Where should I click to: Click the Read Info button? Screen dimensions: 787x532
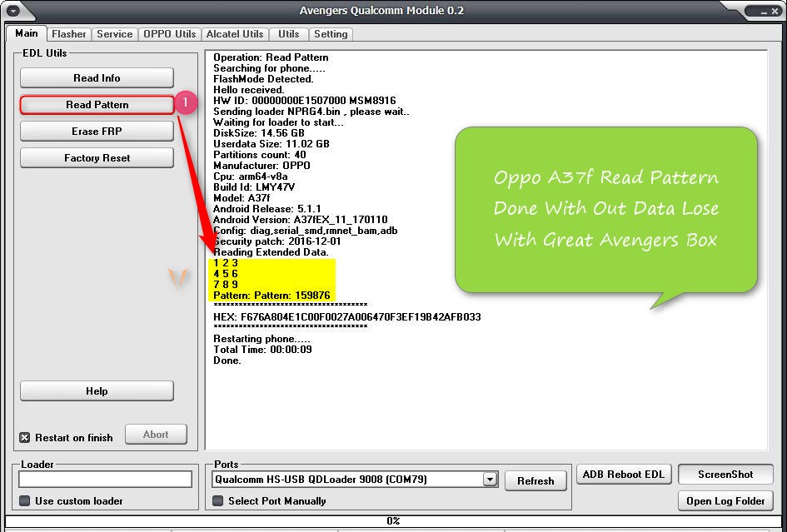[97, 78]
